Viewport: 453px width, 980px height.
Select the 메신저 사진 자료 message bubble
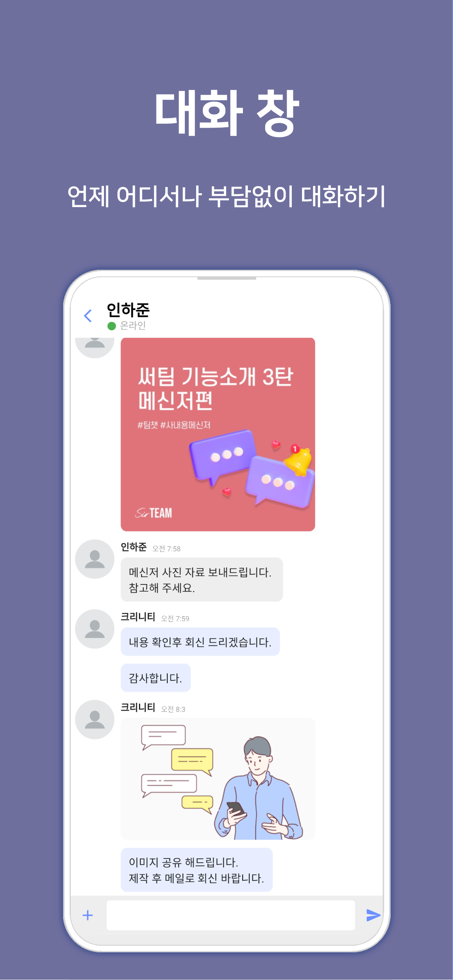(x=202, y=579)
